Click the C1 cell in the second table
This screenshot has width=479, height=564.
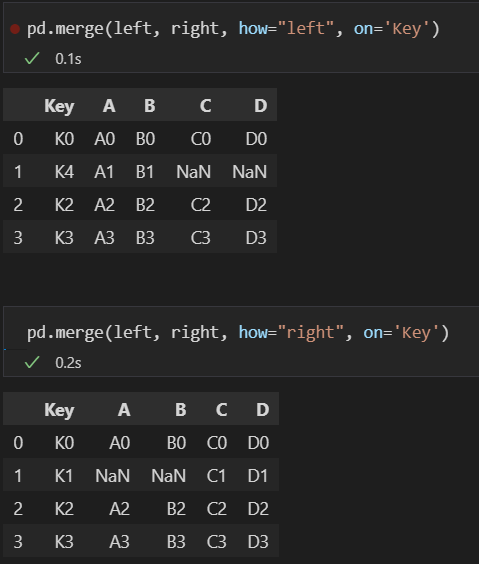[x=216, y=476]
